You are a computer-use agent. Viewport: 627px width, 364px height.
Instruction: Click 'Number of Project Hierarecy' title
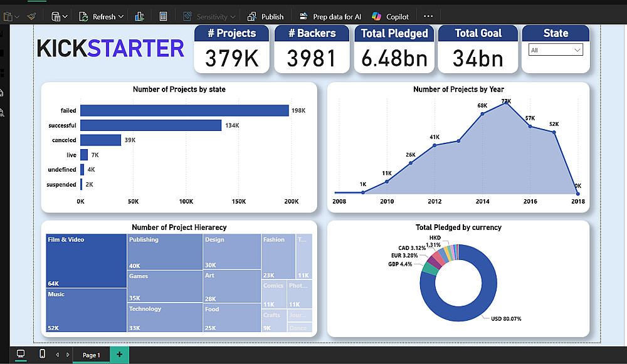[179, 227]
